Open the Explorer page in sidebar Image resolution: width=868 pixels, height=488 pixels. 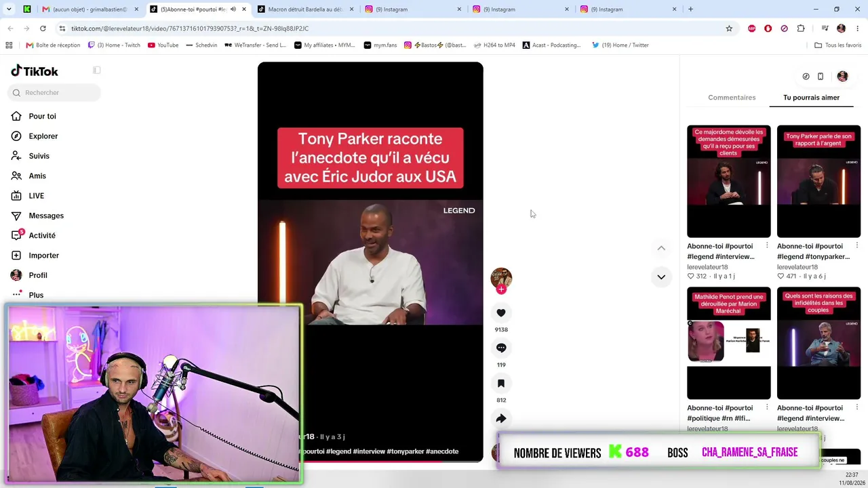coord(43,136)
